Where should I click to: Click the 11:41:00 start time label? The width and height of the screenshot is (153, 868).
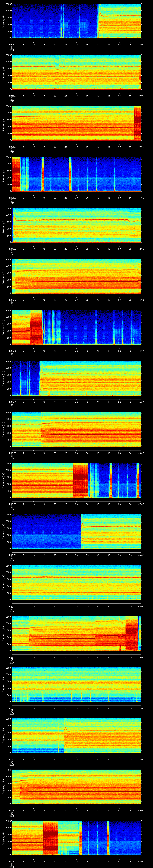[12, 249]
